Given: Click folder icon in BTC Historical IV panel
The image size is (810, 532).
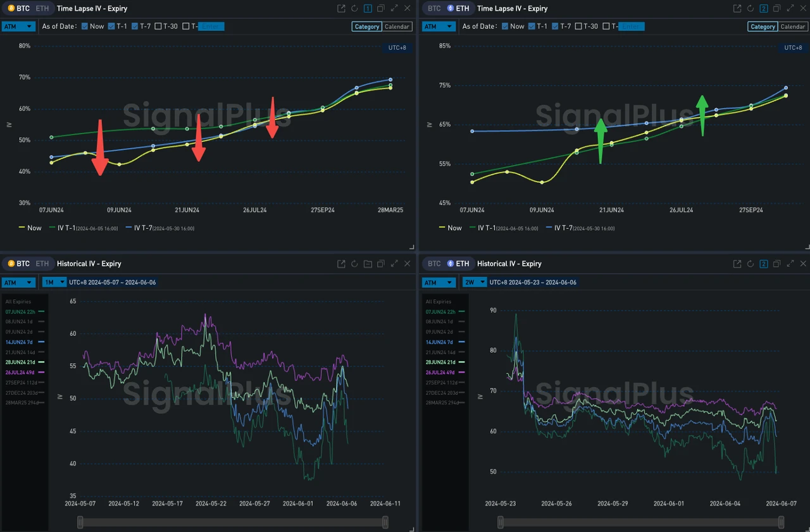Looking at the screenshot, I should point(368,264).
